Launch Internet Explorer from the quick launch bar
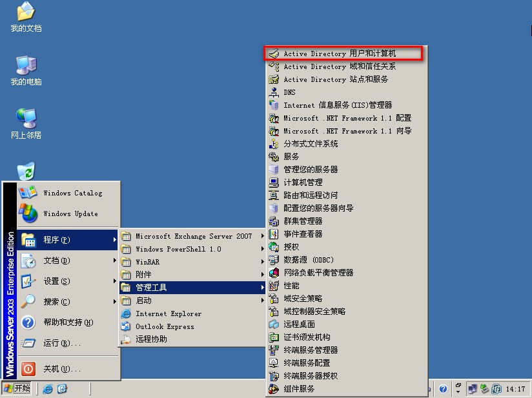This screenshot has width=532, height=398. tap(48, 388)
